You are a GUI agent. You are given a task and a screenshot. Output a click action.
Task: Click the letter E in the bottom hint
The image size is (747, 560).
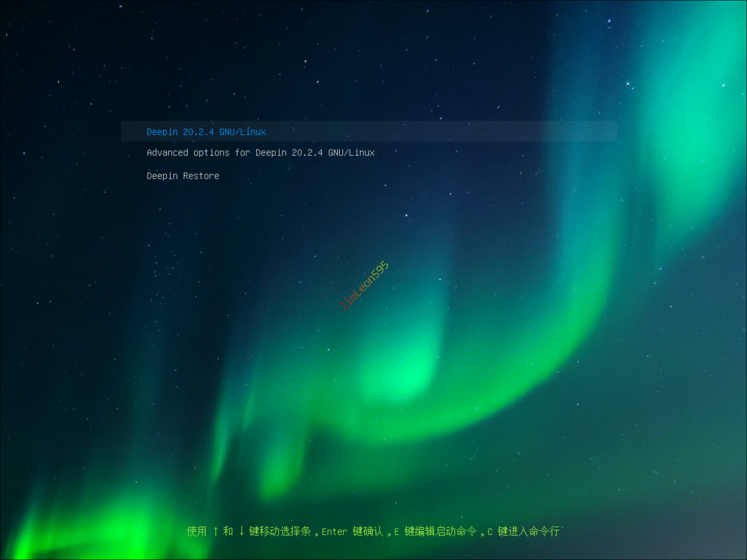point(396,532)
